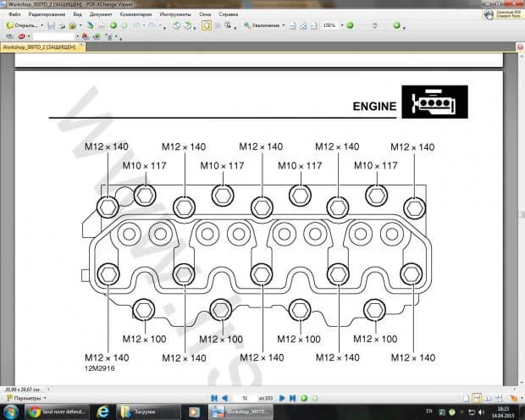Select the highlighted Hand tool icon
Image resolution: width=525 pixels, height=420 pixels.
point(207,25)
